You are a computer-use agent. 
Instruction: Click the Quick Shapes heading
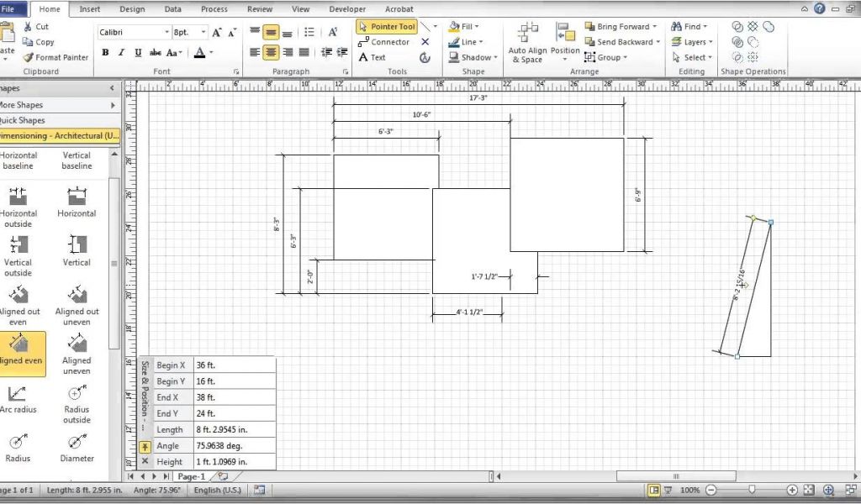[24, 120]
